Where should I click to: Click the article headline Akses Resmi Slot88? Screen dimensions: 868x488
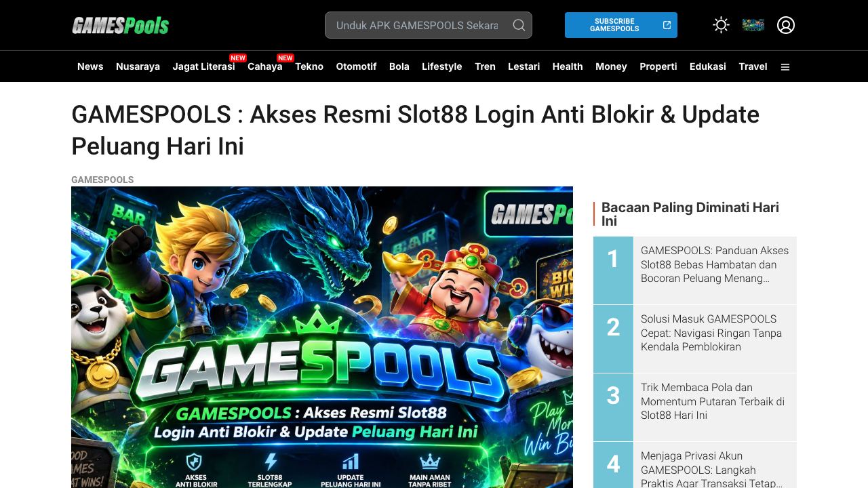415,130
